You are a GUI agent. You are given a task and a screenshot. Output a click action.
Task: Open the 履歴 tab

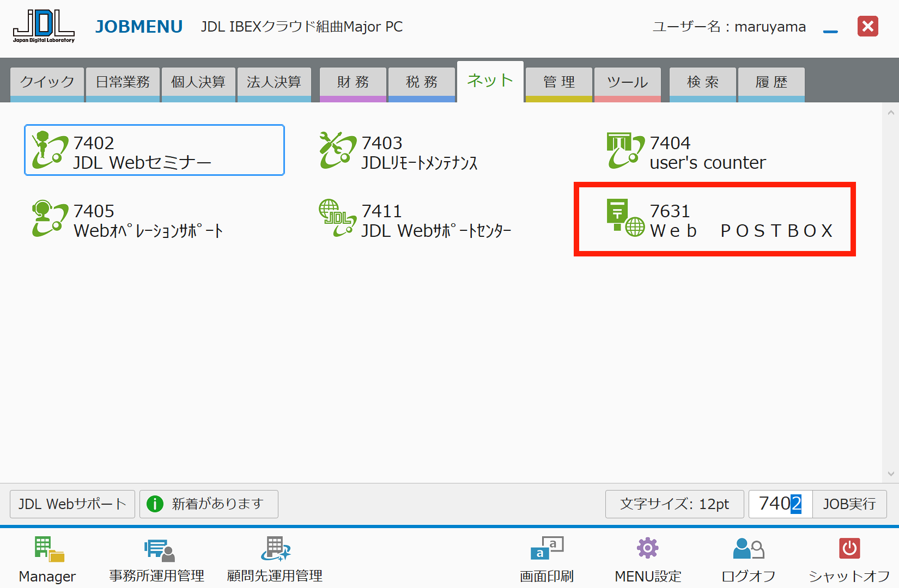point(772,84)
